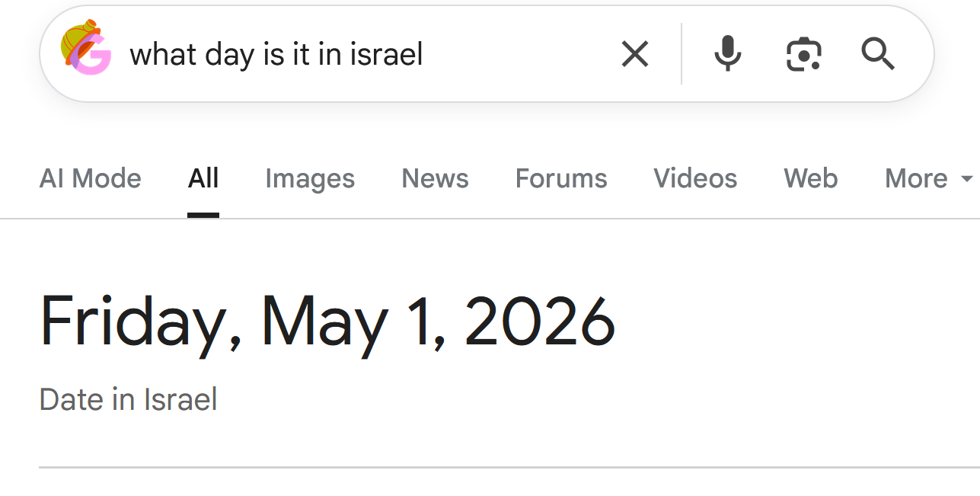Expand the More search filters menu
This screenshot has width=980, height=496.
coord(929,178)
